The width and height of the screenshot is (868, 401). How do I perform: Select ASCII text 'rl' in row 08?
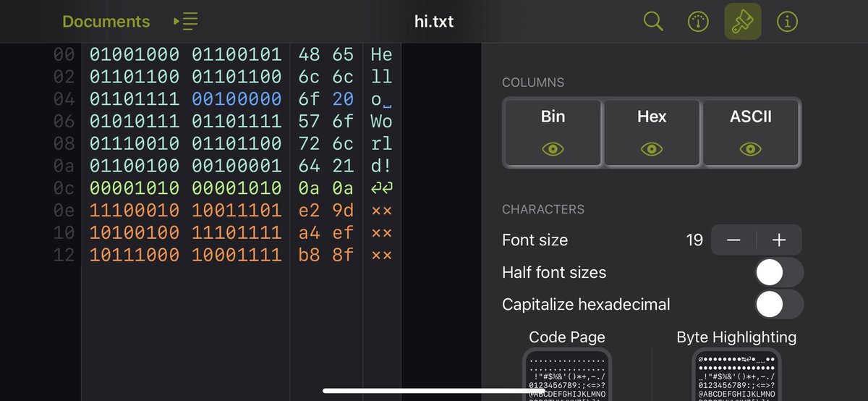[x=381, y=143]
